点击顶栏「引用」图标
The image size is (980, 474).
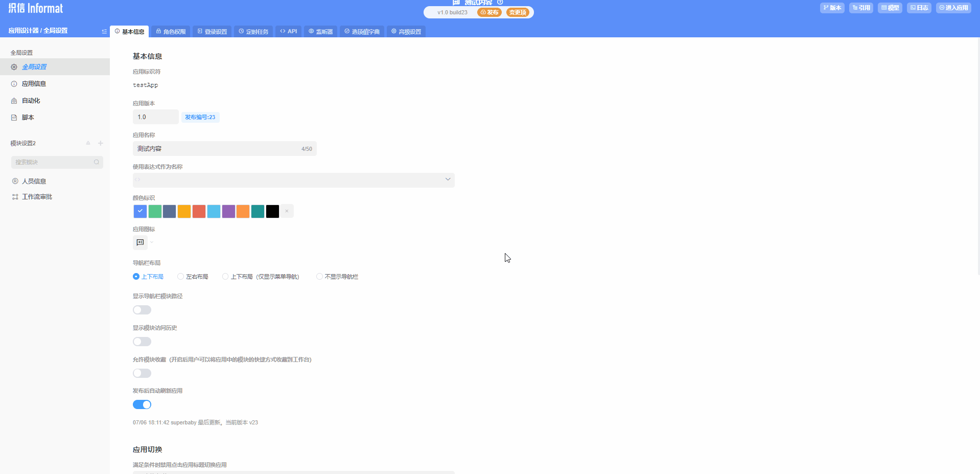pyautogui.click(x=861, y=8)
